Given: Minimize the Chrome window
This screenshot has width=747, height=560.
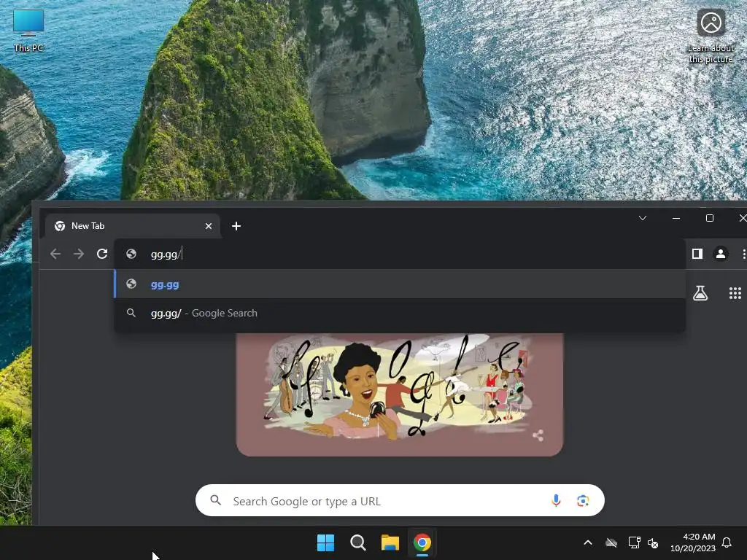Looking at the screenshot, I should (x=676, y=218).
